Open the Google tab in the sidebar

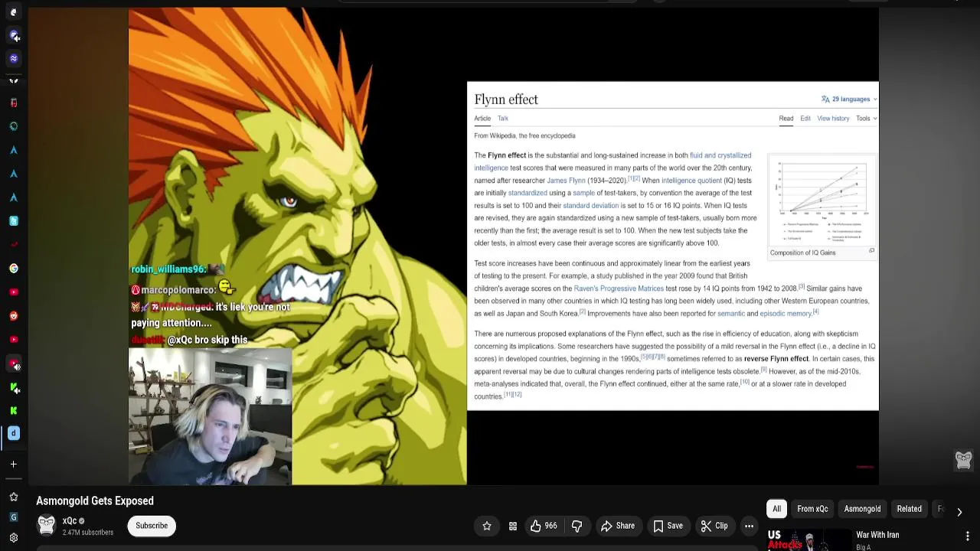point(13,269)
